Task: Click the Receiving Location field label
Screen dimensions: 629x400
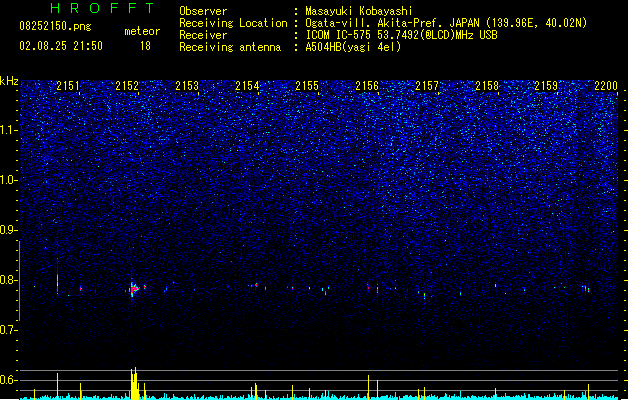Action: point(233,23)
